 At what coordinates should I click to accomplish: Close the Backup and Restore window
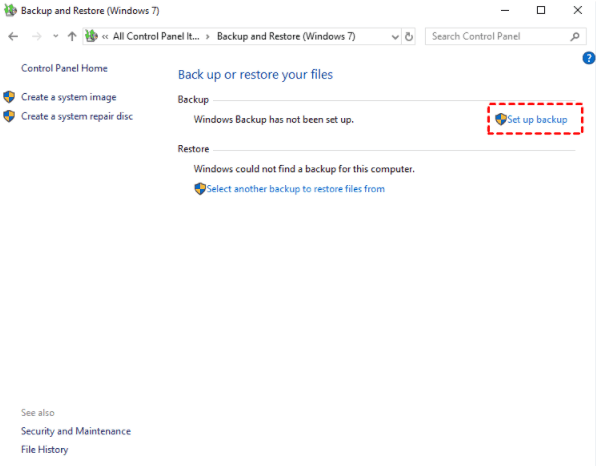577,10
